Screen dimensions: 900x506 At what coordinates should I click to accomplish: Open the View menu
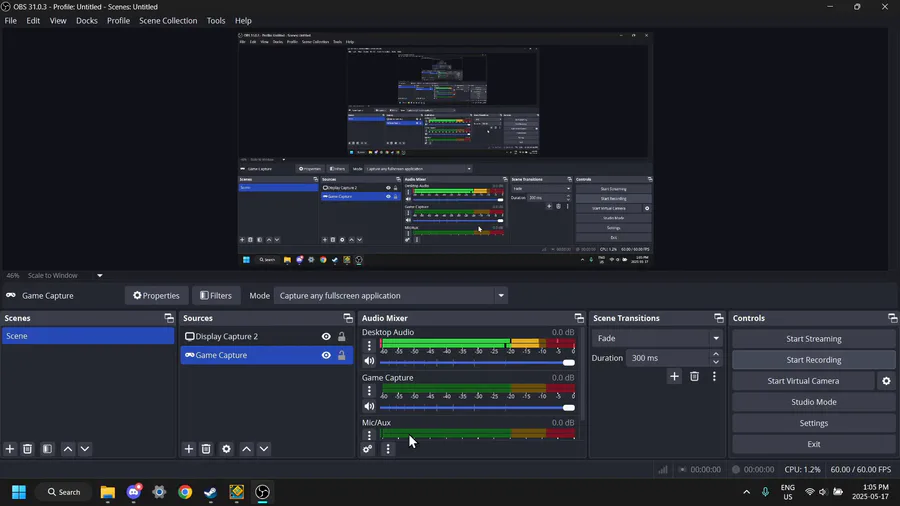click(x=58, y=21)
